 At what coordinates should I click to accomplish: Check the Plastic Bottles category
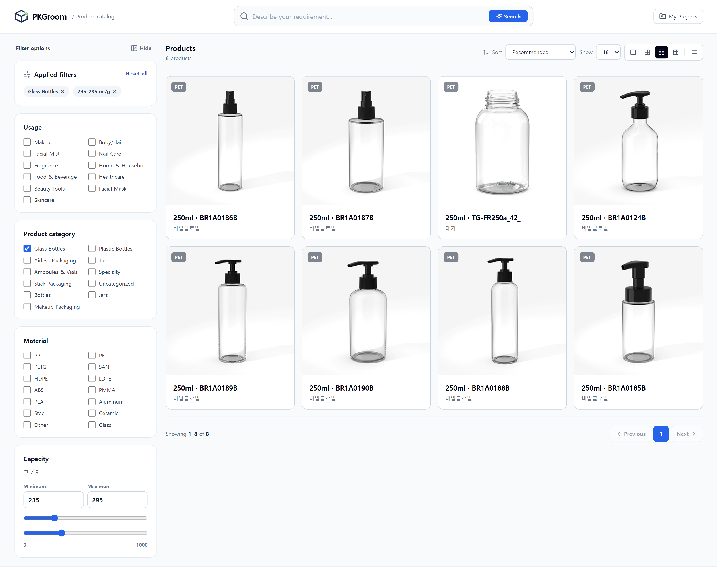(92, 249)
